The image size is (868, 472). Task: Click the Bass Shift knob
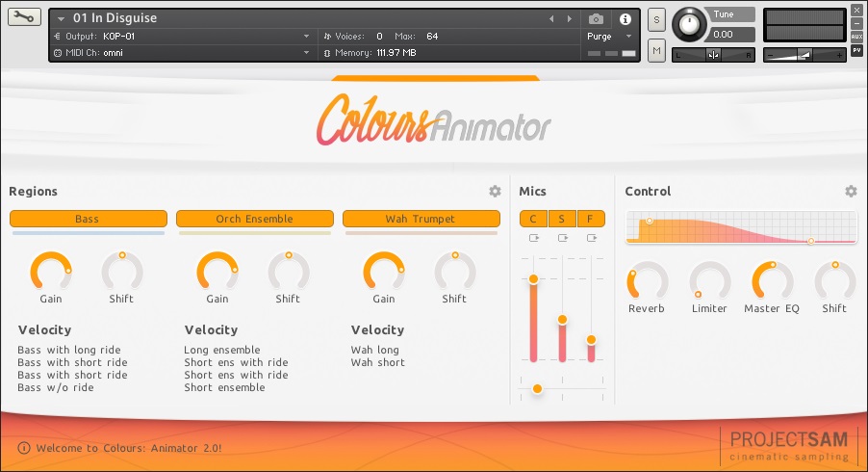pos(122,272)
